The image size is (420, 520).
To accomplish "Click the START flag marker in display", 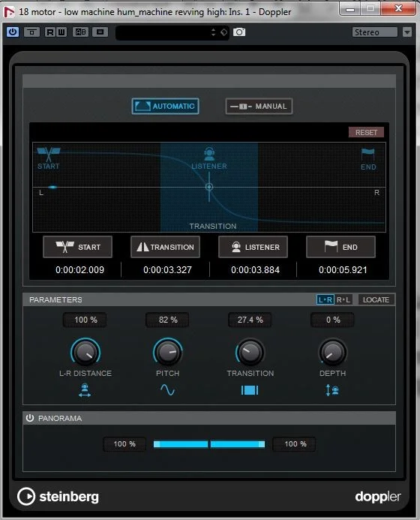I will click(x=49, y=158).
